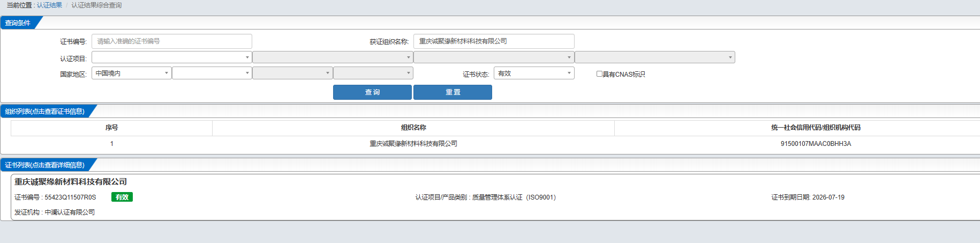The width and height of the screenshot is (980, 243).
Task: Open certificate card title 重庆诚聚缘新材料科技有限公司
Action: click(71, 182)
